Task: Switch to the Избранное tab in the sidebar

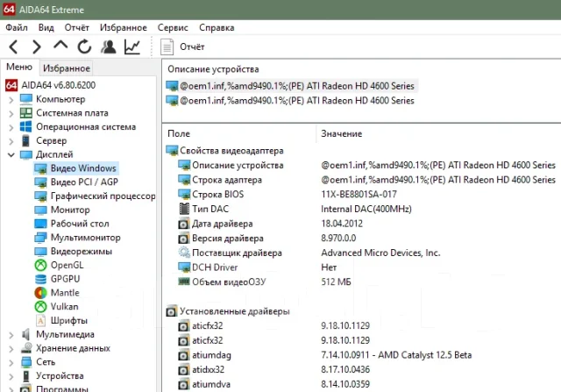Action: click(67, 68)
